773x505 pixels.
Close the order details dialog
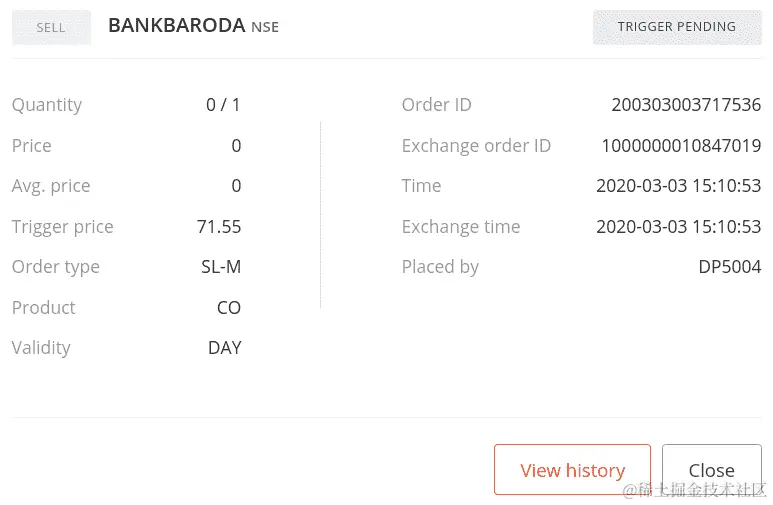[711, 470]
